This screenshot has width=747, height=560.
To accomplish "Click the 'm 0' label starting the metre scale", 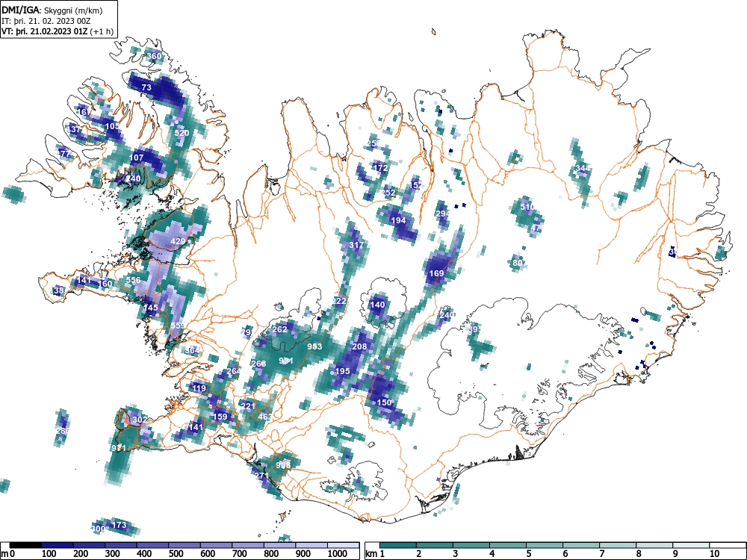I will [7, 554].
